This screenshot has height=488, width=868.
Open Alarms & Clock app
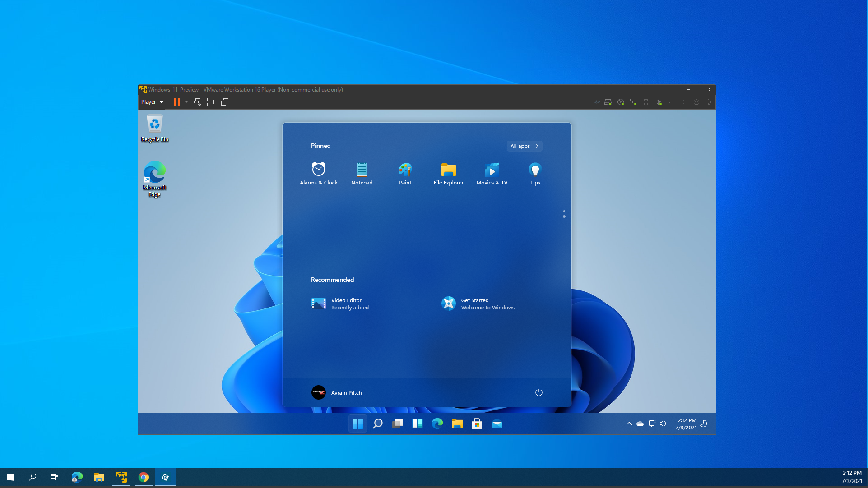click(318, 173)
